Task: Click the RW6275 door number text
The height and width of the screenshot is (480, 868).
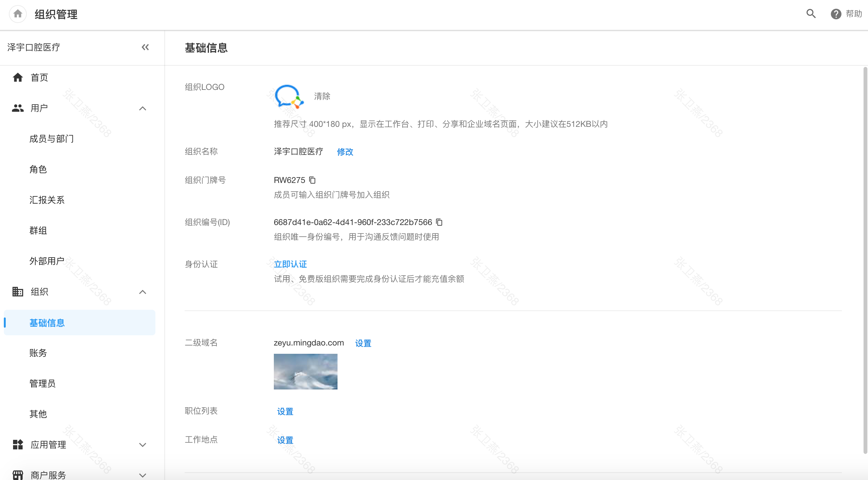Action: 289,180
